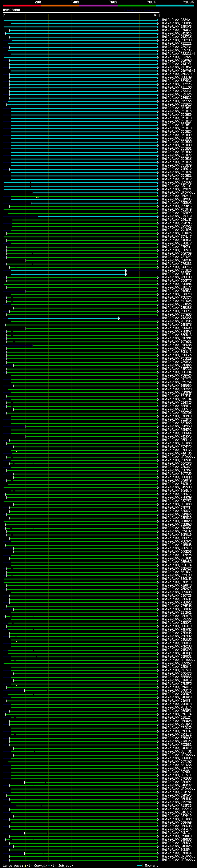Open hit UniRef100_A7NWC2

point(177,30)
